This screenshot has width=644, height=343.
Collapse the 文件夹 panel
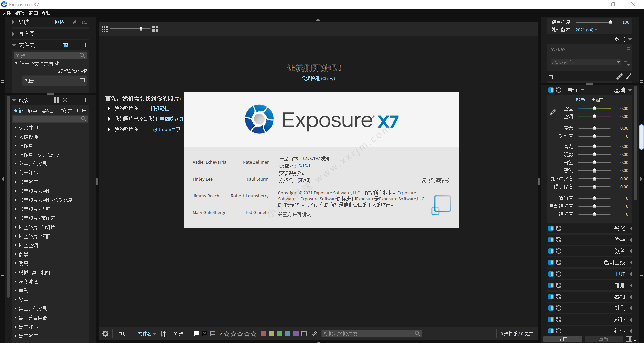(14, 45)
